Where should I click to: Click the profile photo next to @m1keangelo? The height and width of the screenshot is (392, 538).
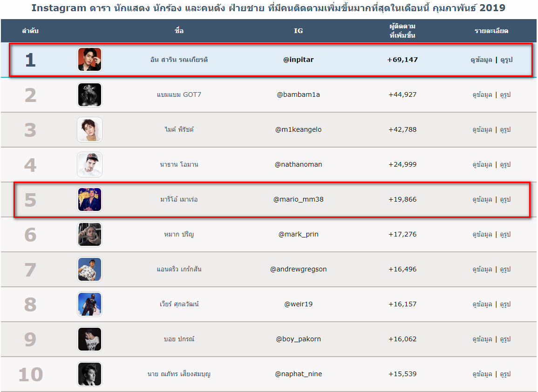[89, 129]
